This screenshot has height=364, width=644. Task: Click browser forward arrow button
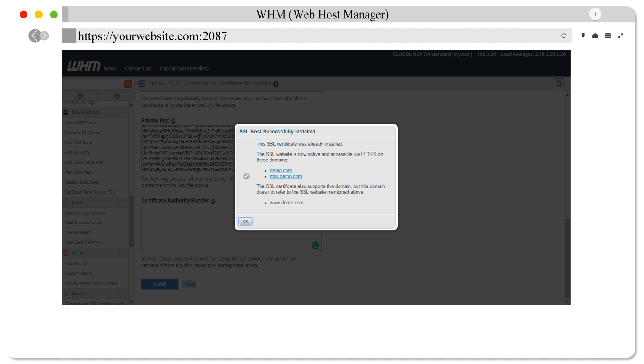pyautogui.click(x=45, y=36)
